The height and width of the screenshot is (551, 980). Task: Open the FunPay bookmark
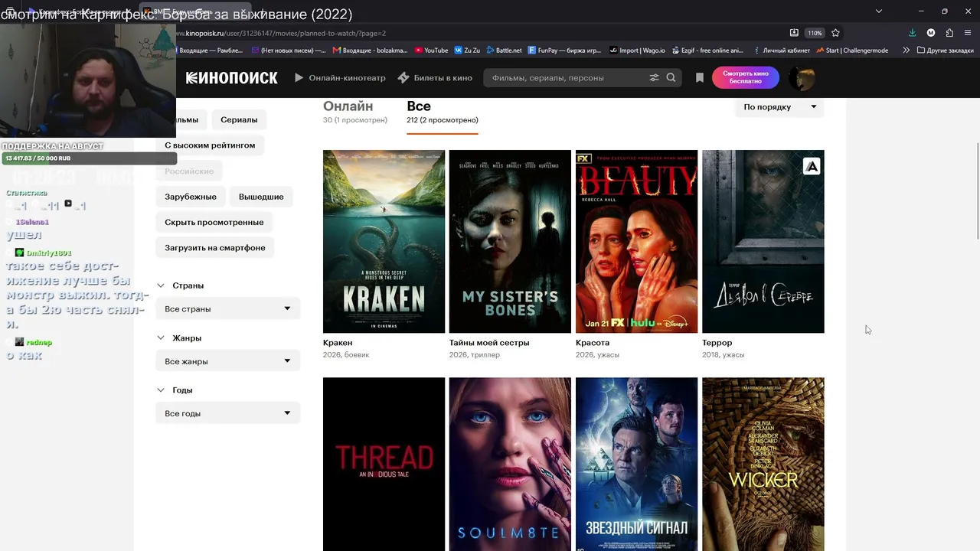pos(564,51)
